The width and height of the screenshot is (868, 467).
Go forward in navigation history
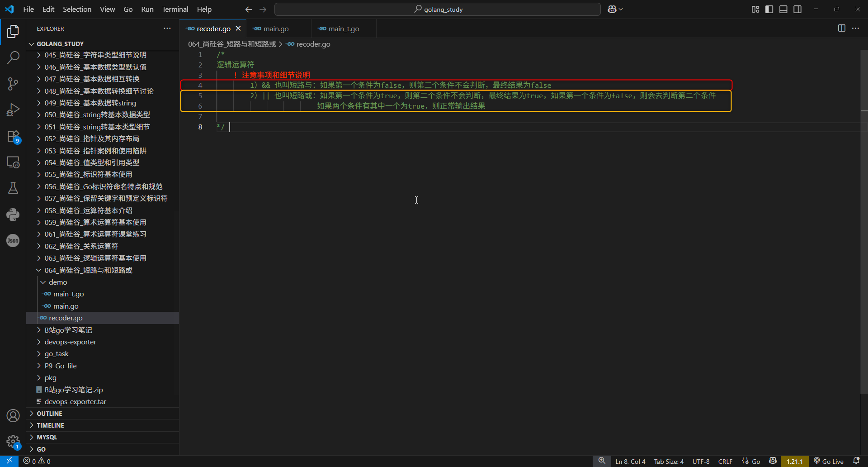263,9
